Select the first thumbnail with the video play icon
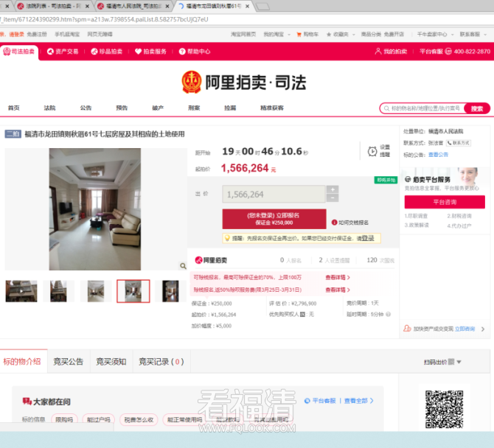 click(21, 291)
